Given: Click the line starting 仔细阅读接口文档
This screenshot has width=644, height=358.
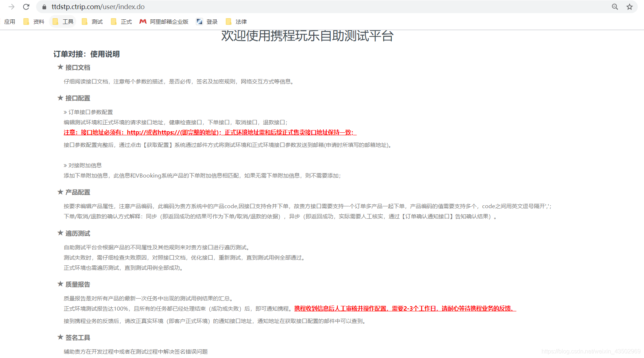Looking at the screenshot, I should click(180, 81).
